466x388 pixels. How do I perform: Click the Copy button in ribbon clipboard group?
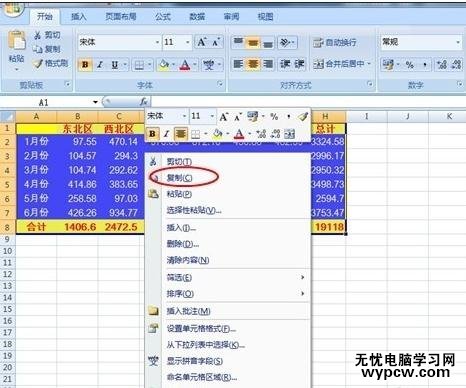[x=47, y=49]
